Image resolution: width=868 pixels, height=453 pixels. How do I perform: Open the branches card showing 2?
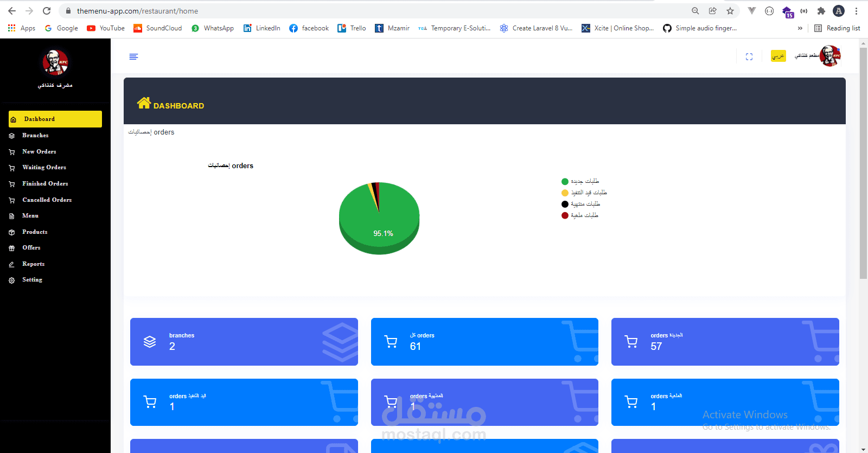click(x=244, y=342)
